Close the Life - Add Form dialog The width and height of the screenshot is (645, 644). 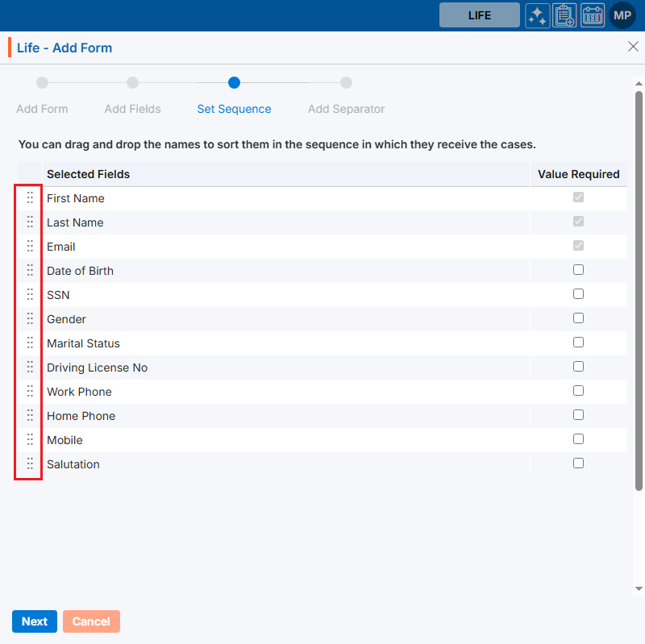pyautogui.click(x=633, y=47)
